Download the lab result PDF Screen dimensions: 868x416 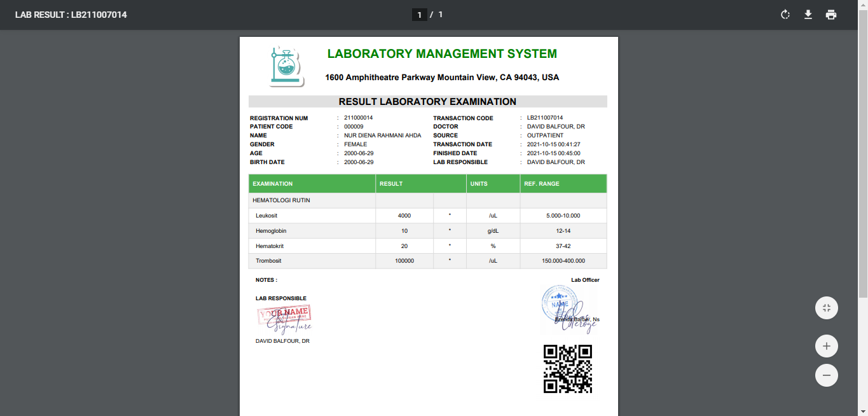coord(808,14)
